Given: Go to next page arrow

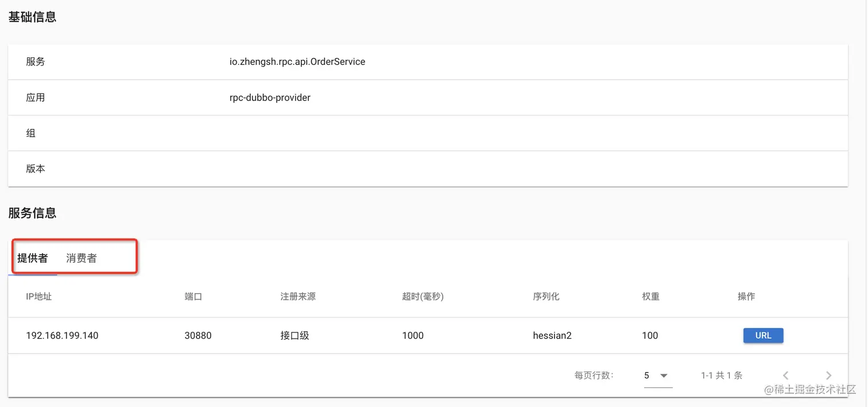Looking at the screenshot, I should click(828, 375).
